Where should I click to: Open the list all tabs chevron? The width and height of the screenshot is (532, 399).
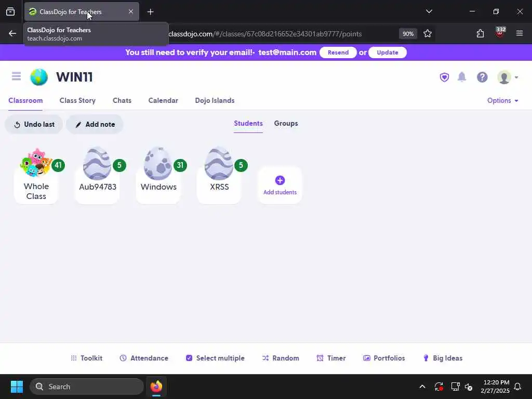coord(429,11)
